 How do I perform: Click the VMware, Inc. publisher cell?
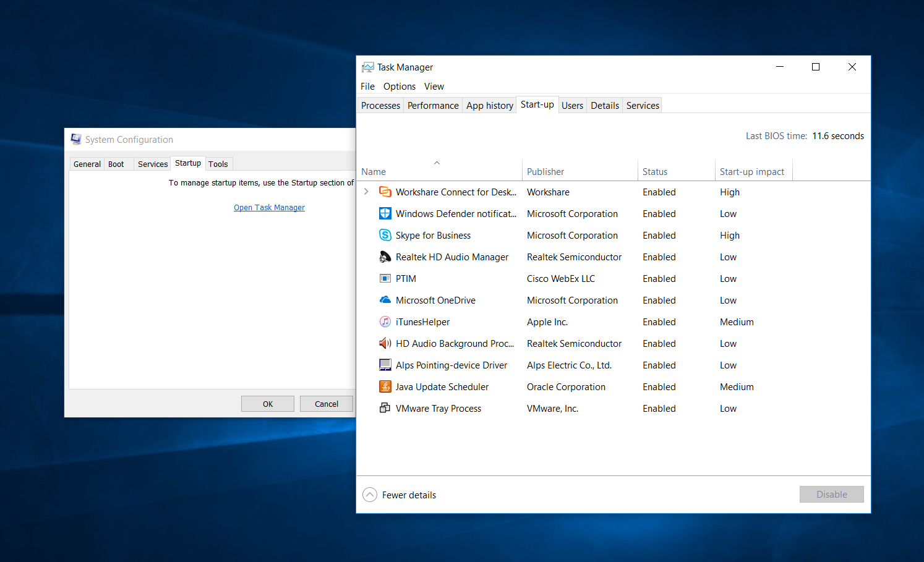(x=552, y=409)
